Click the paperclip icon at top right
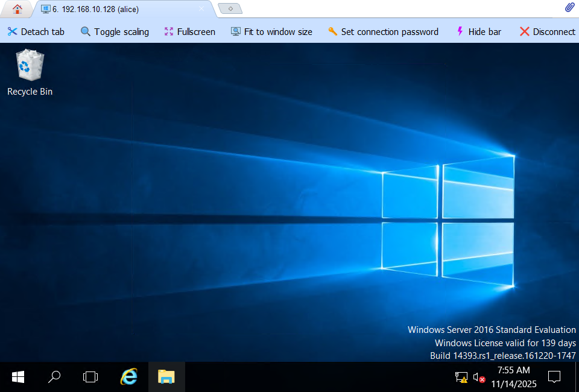Viewport: 579px width, 392px height. tap(569, 7)
